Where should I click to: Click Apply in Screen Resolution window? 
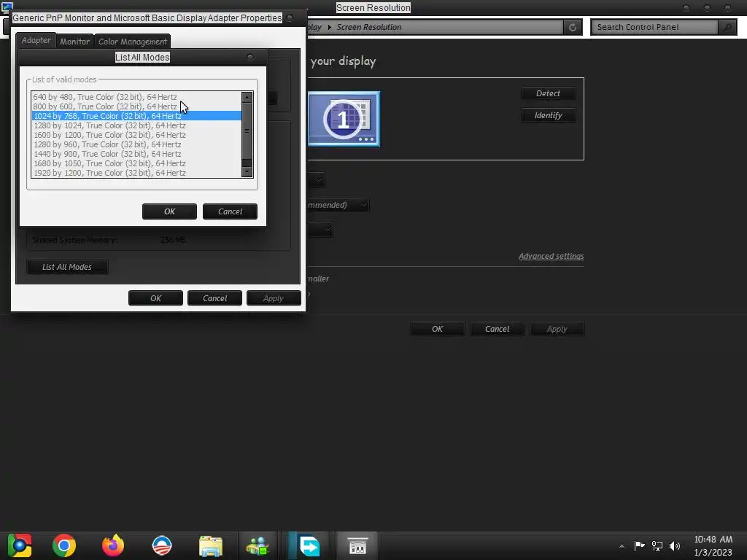point(557,329)
